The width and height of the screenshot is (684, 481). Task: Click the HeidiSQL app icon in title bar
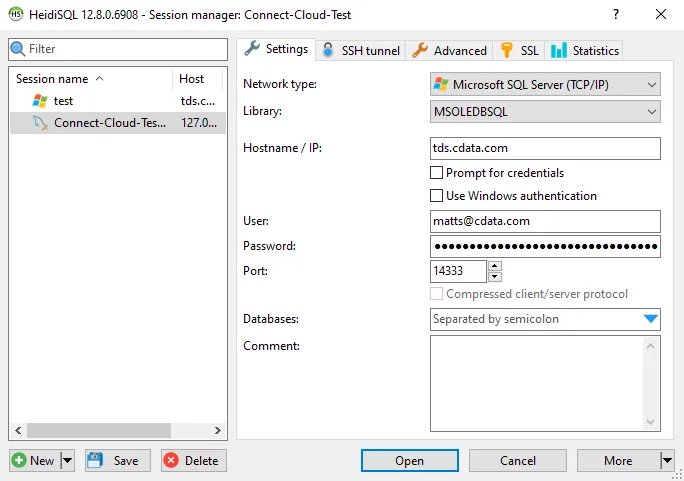coord(16,15)
